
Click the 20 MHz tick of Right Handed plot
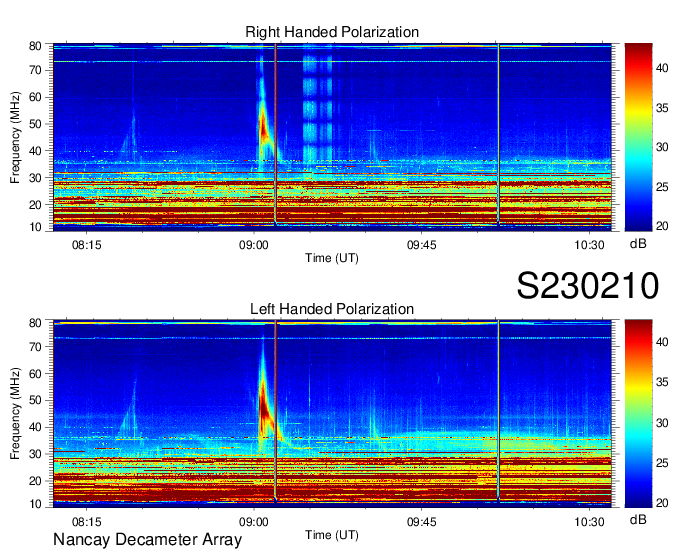[x=35, y=205]
